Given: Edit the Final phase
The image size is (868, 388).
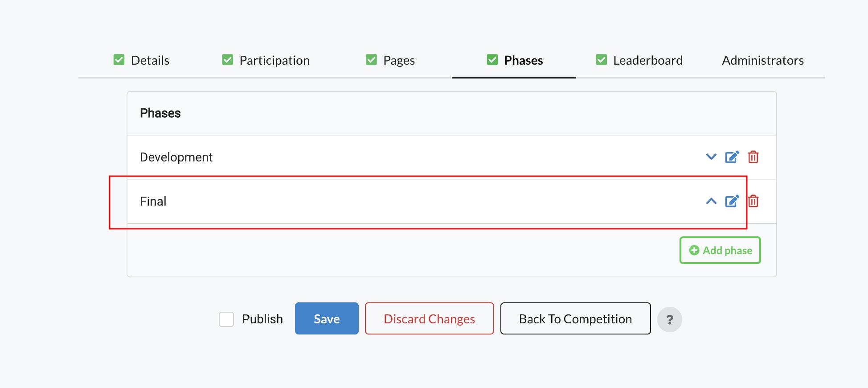Looking at the screenshot, I should [x=732, y=201].
